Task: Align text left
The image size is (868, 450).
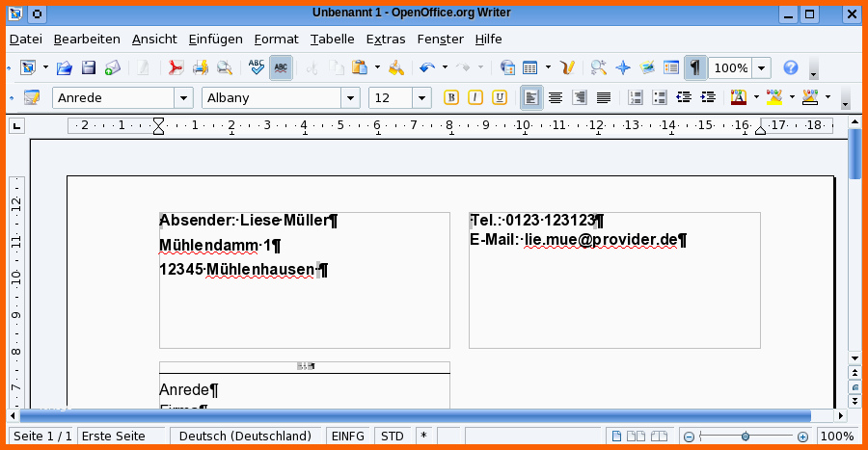Action: pyautogui.click(x=531, y=98)
